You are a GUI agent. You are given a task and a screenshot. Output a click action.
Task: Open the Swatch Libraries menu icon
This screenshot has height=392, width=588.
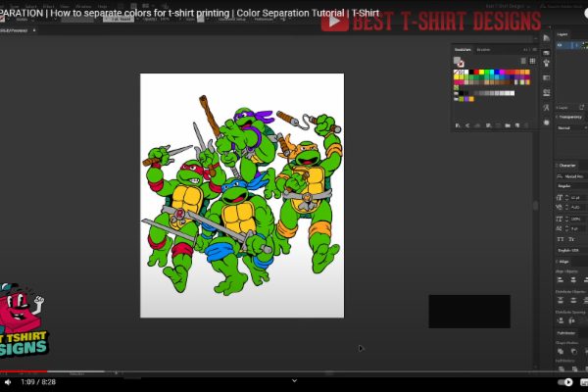click(x=457, y=126)
